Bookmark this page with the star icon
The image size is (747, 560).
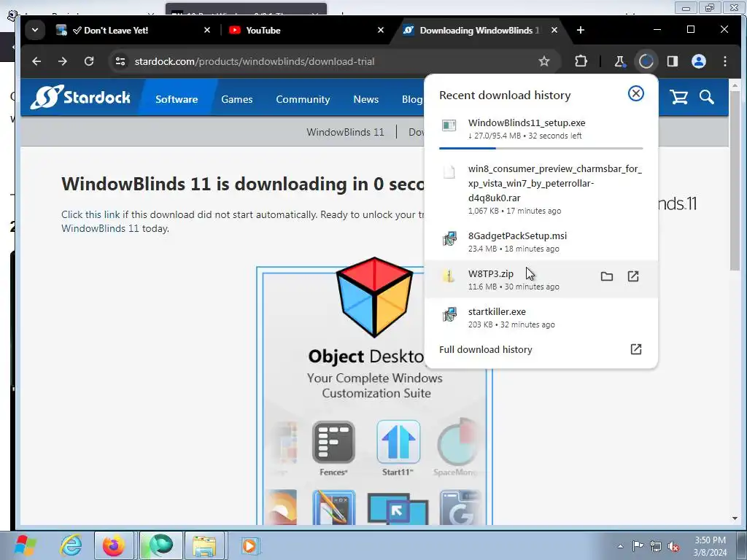[x=543, y=61]
